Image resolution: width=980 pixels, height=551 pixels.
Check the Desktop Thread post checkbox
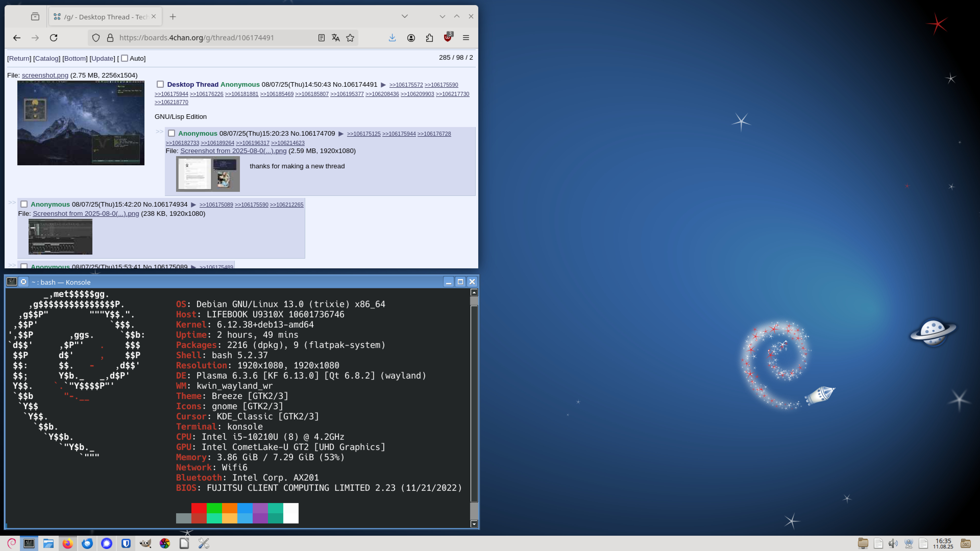tap(160, 84)
